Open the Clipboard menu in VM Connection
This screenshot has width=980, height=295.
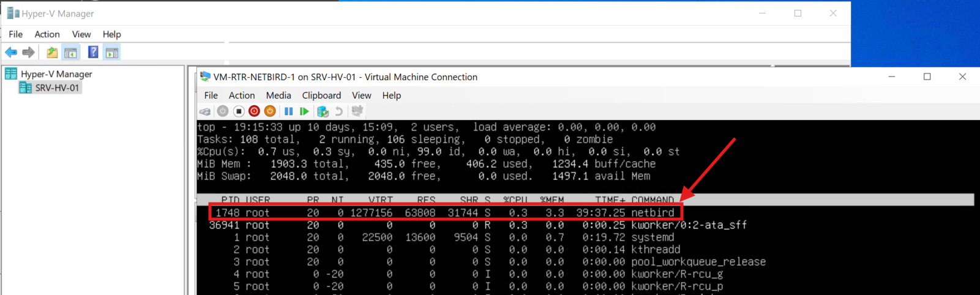pos(321,95)
